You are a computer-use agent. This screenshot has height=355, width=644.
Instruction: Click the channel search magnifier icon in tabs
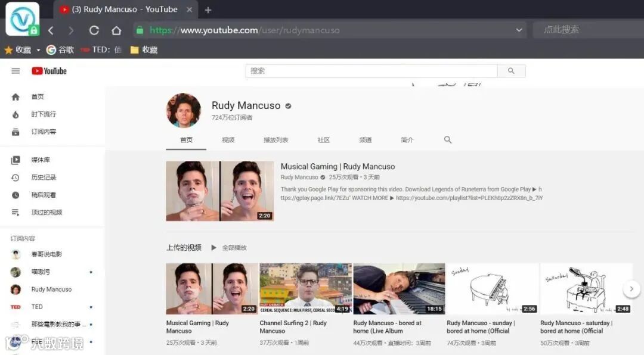coord(448,140)
